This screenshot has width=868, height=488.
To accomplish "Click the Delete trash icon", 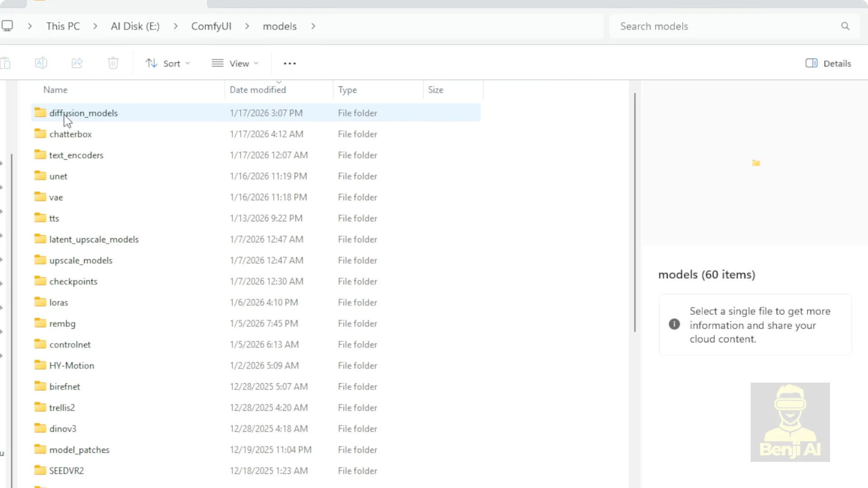I will (113, 63).
